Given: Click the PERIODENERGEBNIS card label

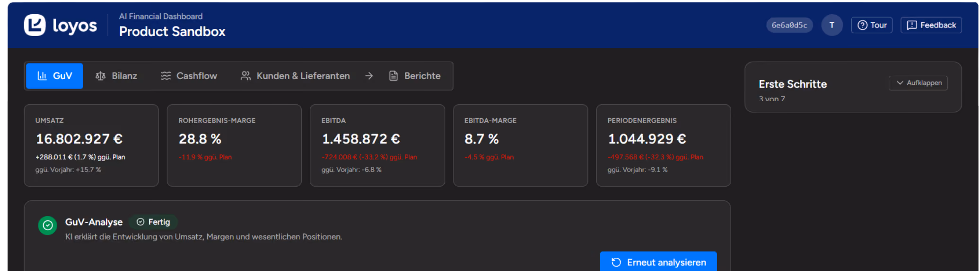Looking at the screenshot, I should pyautogui.click(x=642, y=121).
